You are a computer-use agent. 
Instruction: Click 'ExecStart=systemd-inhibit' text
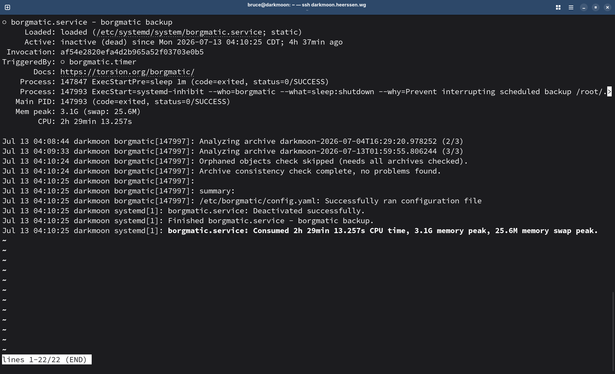[x=147, y=92]
